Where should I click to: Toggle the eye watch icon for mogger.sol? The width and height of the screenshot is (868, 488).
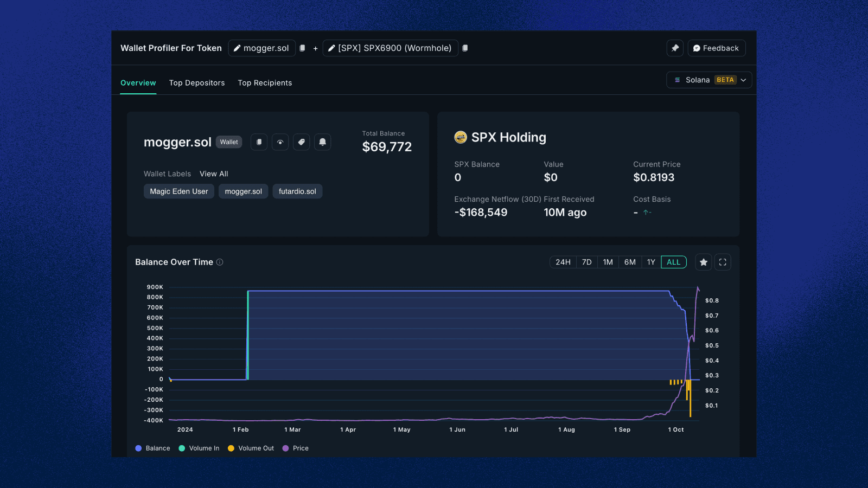(x=280, y=142)
